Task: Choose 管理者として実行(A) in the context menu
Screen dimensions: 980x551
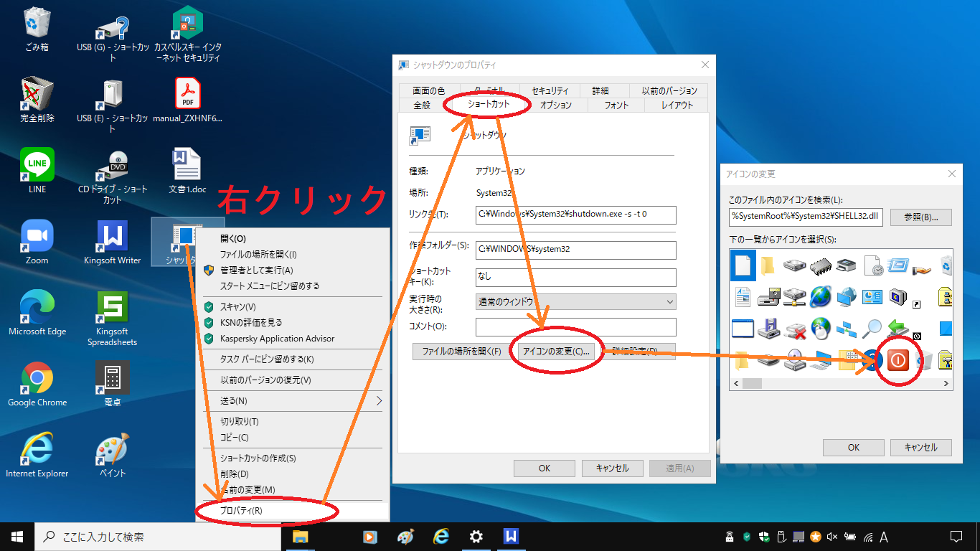Action: (x=293, y=270)
